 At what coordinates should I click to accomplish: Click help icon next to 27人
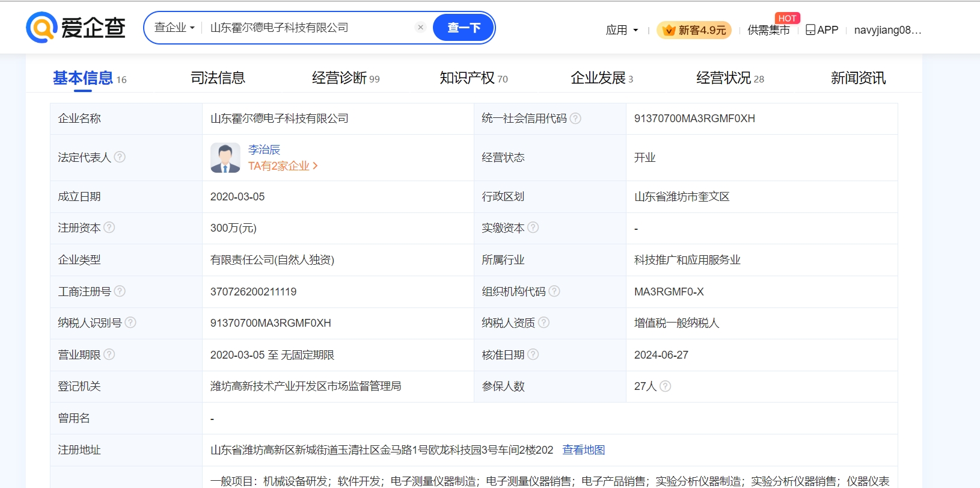pos(666,386)
